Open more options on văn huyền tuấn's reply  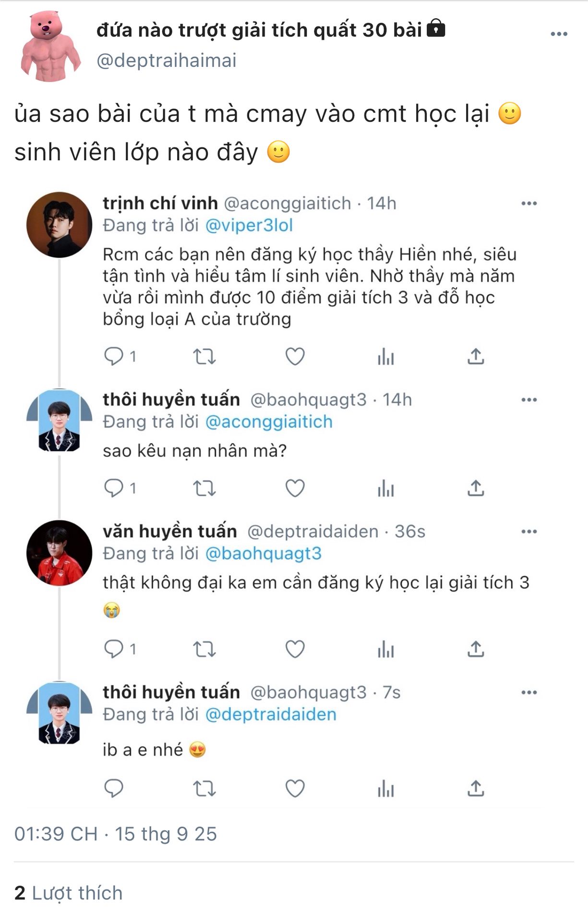pos(529,532)
